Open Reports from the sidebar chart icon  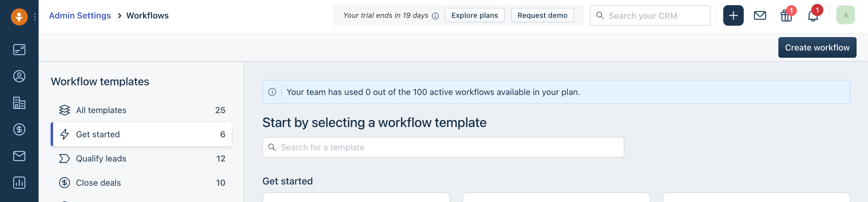tap(19, 183)
